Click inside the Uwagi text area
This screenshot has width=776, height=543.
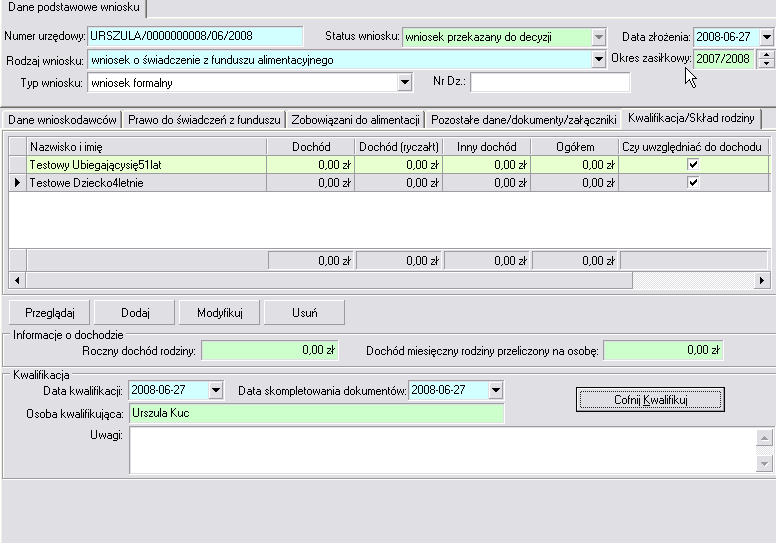coord(442,450)
